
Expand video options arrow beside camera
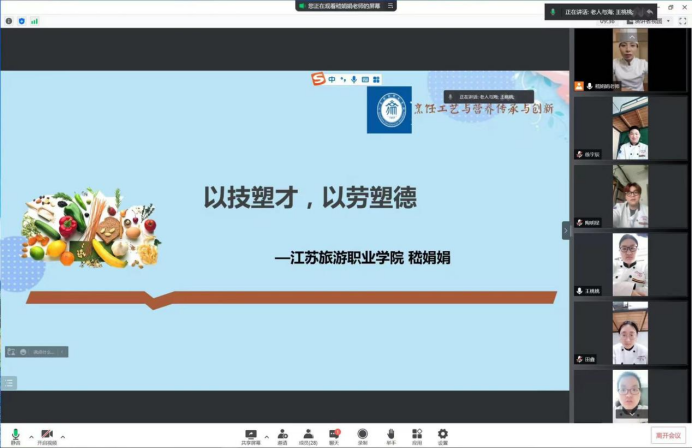(63, 437)
